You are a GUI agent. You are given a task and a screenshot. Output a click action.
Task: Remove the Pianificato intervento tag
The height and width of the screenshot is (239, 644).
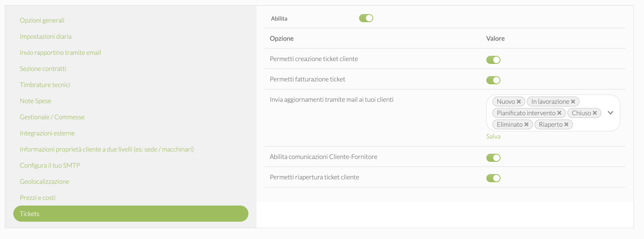(x=559, y=113)
